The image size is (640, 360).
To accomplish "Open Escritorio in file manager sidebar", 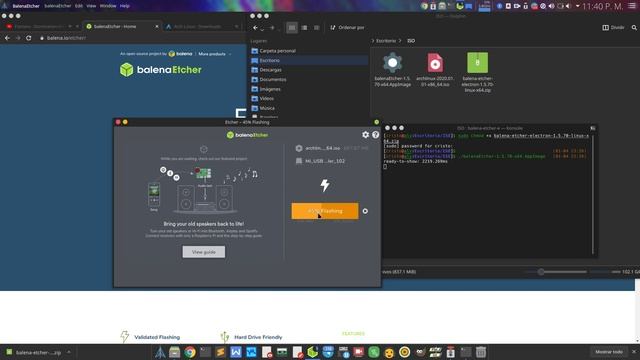I will 309,60.
